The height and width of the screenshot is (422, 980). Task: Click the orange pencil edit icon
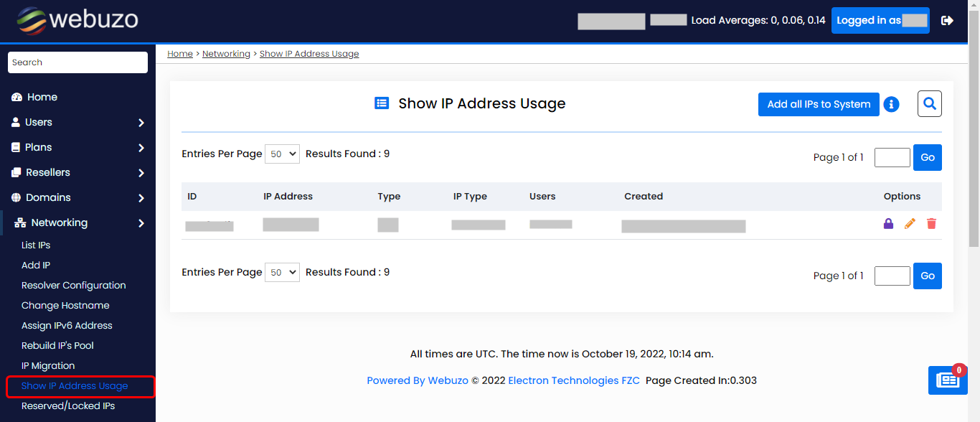click(x=910, y=224)
